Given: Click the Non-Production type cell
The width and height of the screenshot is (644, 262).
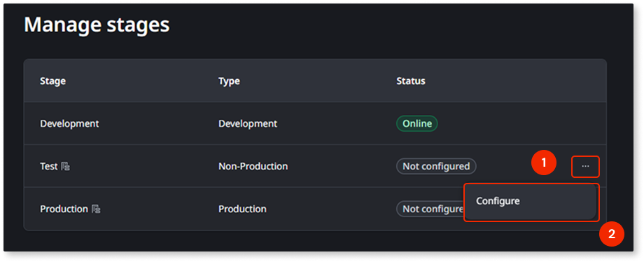Looking at the screenshot, I should point(253,167).
